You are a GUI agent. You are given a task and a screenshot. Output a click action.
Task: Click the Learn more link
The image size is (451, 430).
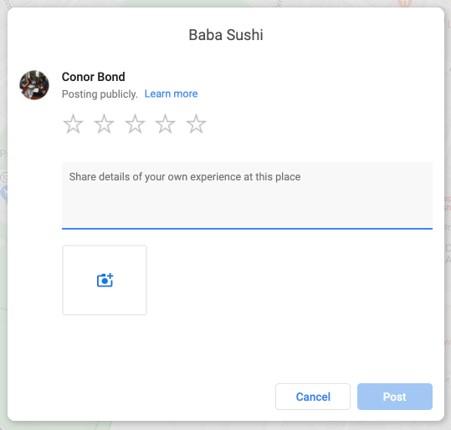[171, 94]
